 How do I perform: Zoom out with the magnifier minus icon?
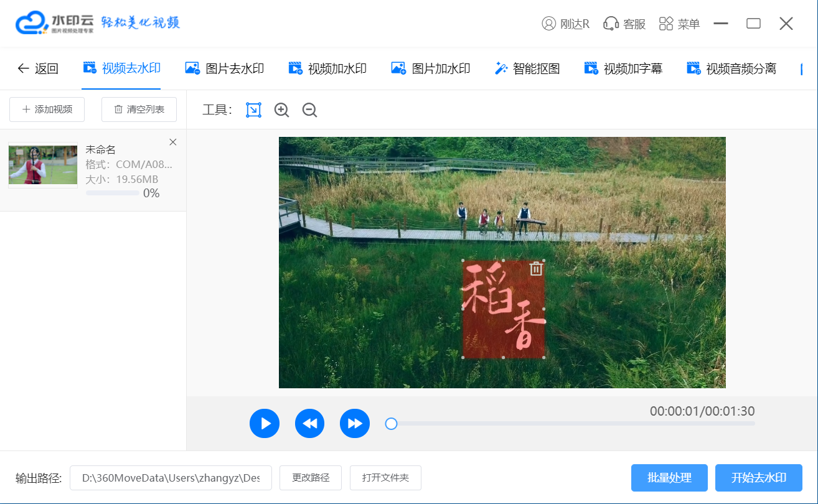coord(309,110)
